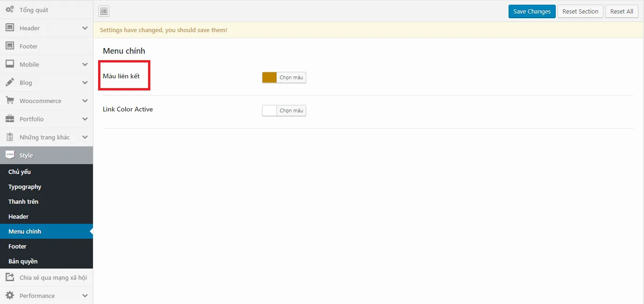Click the 'Settings have changed' notice text

point(163,30)
